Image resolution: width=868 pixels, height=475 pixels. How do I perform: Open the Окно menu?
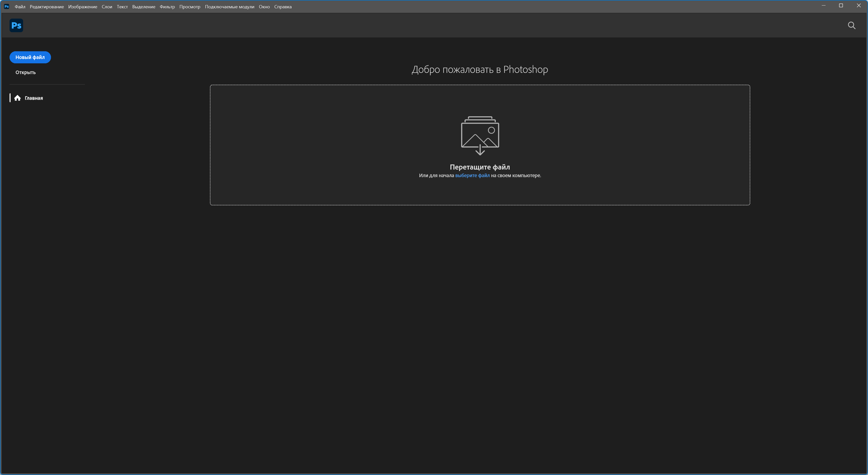coord(264,7)
